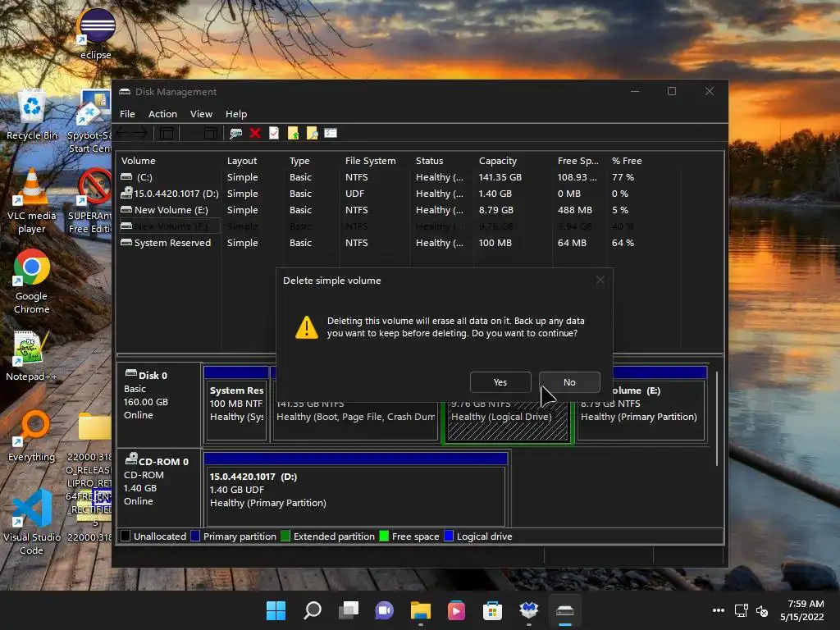Select the 15.0.4420.1017 (D:) volume row
The width and height of the screenshot is (840, 630).
(x=399, y=194)
